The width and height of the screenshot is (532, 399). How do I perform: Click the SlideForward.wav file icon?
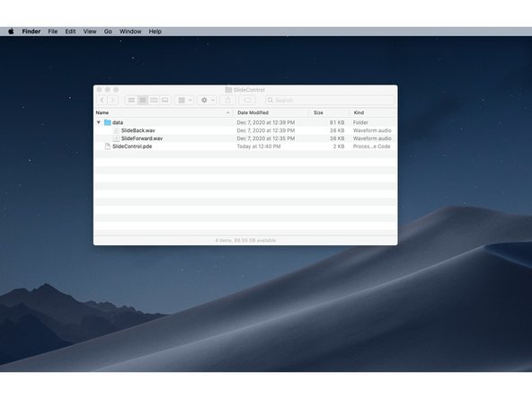tap(117, 138)
